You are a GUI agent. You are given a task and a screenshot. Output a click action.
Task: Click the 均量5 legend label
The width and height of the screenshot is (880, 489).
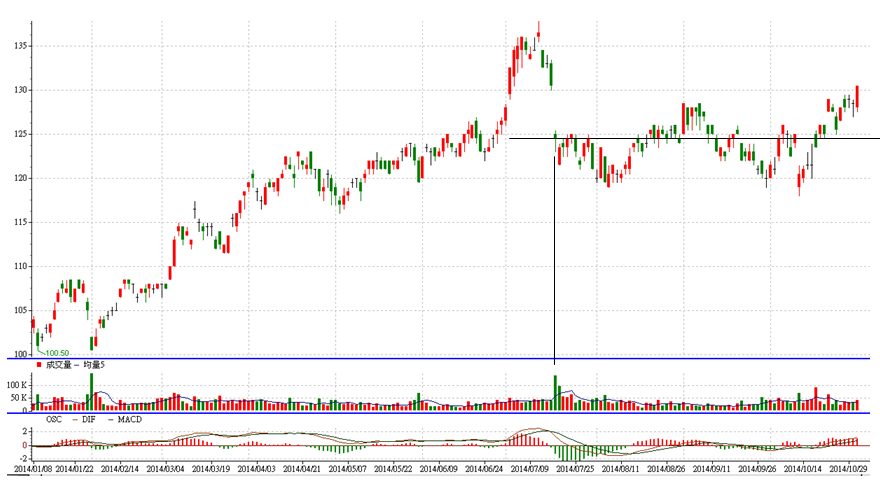[x=94, y=365]
